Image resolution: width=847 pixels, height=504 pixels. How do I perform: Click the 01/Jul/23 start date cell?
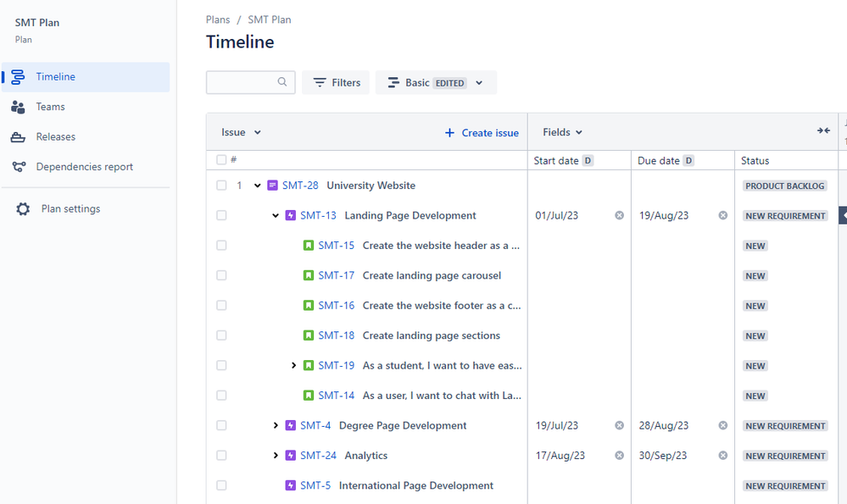point(579,215)
